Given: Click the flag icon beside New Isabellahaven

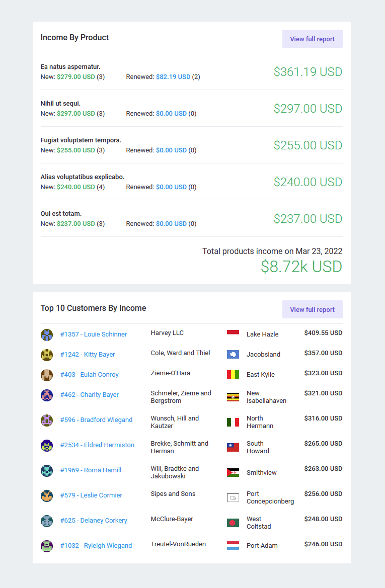Looking at the screenshot, I should 233,397.
